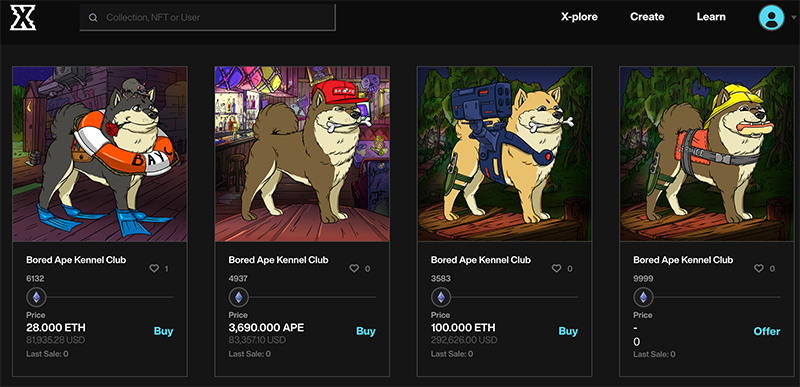Click Ethereum icon on card 3583
Image resolution: width=800 pixels, height=387 pixels.
[x=441, y=297]
